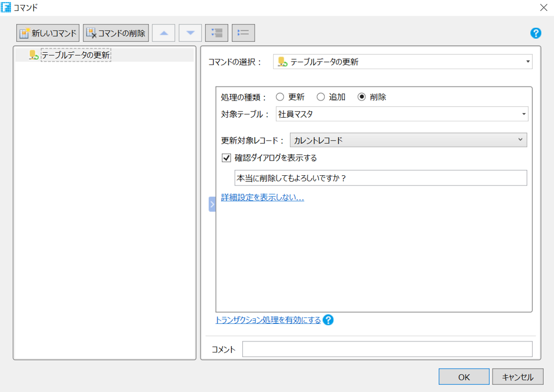The image size is (554, 392).
Task: Move command up with up arrow
Action: (164, 33)
